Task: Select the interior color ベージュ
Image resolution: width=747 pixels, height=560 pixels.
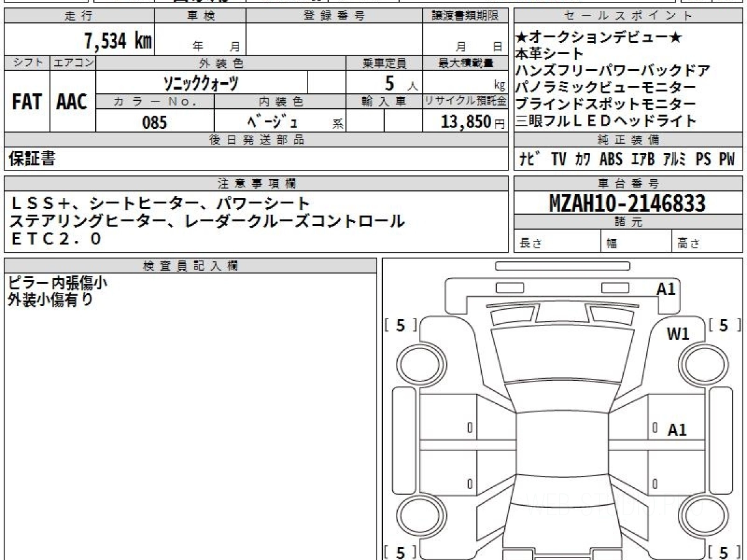Action: click(x=273, y=122)
